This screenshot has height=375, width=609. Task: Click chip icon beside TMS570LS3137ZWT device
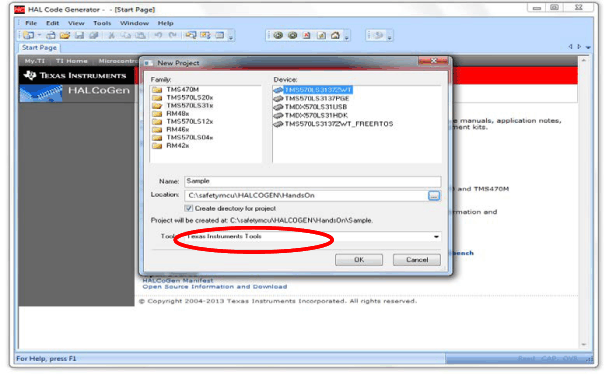click(278, 90)
